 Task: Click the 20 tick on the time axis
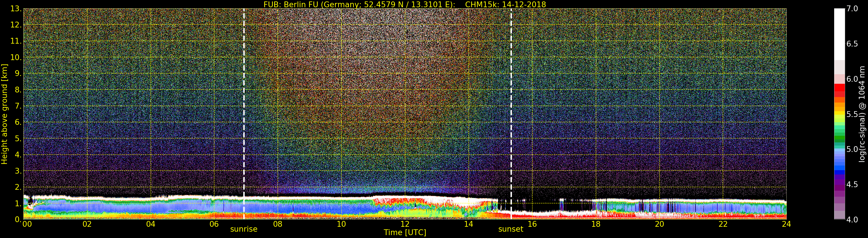659,224
